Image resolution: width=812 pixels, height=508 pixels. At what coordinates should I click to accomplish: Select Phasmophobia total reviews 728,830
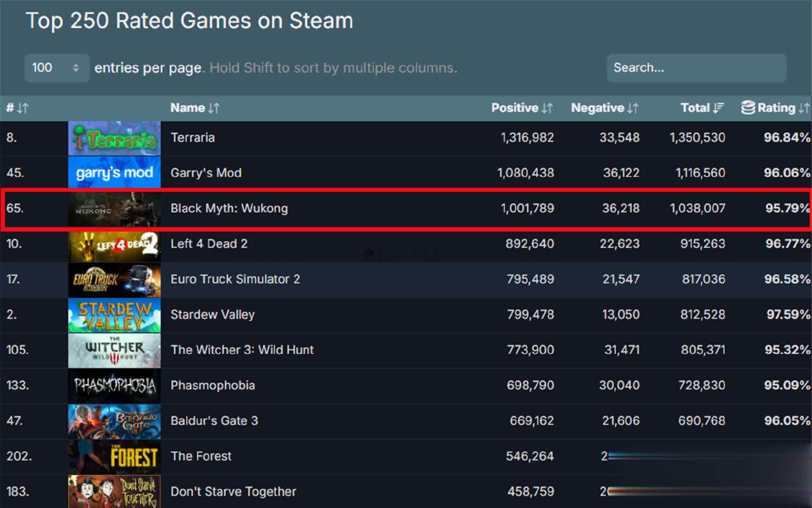tap(701, 385)
